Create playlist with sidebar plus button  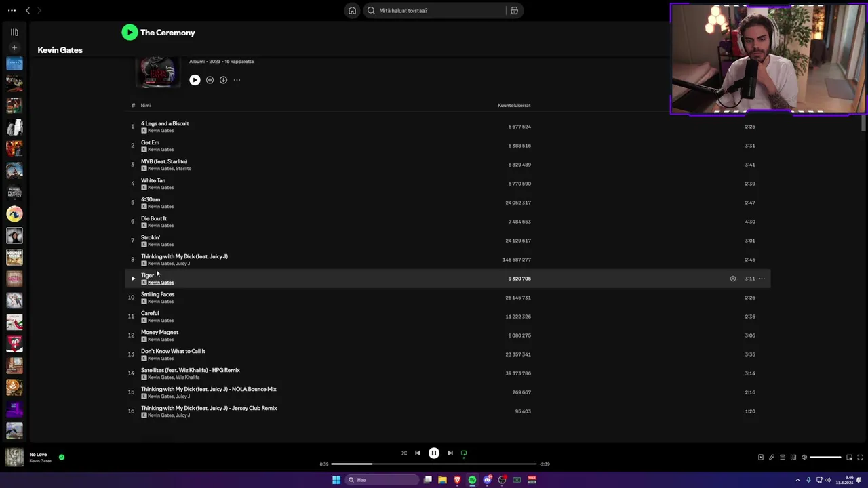tap(14, 47)
